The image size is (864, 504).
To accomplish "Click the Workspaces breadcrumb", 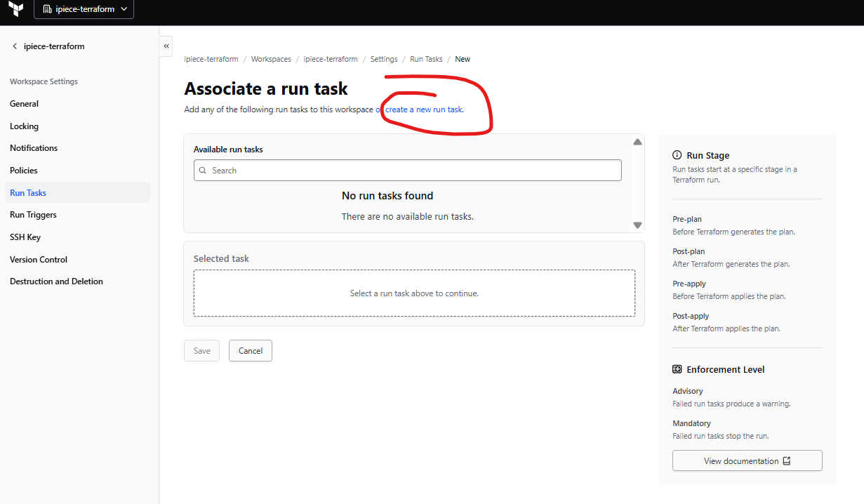I will tap(271, 59).
